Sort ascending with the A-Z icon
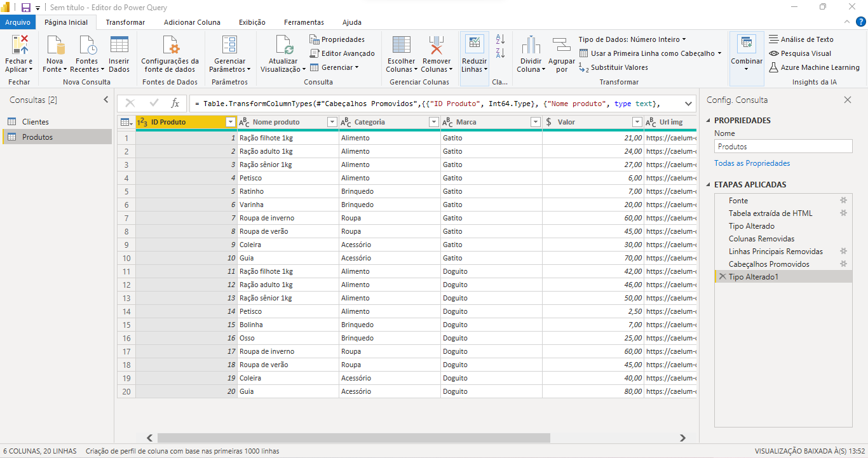The width and height of the screenshot is (868, 458). click(x=500, y=39)
